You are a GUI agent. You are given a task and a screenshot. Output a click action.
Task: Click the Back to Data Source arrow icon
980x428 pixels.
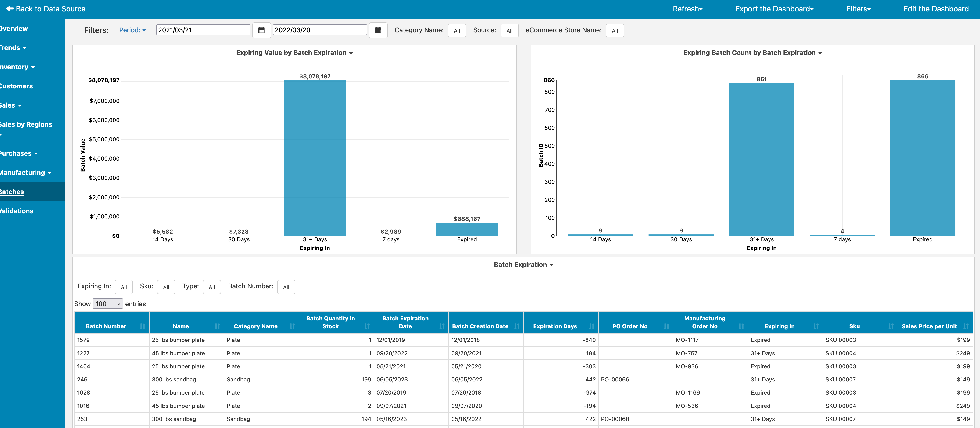point(9,9)
